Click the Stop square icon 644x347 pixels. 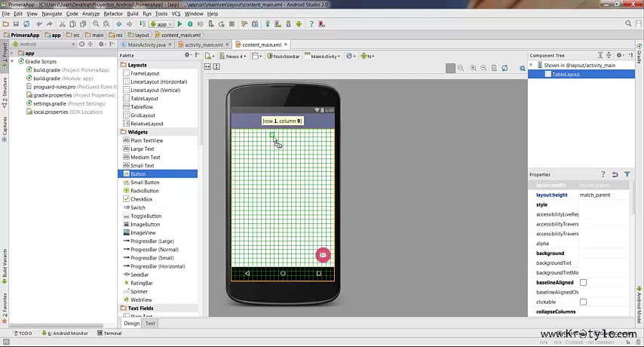[232, 24]
